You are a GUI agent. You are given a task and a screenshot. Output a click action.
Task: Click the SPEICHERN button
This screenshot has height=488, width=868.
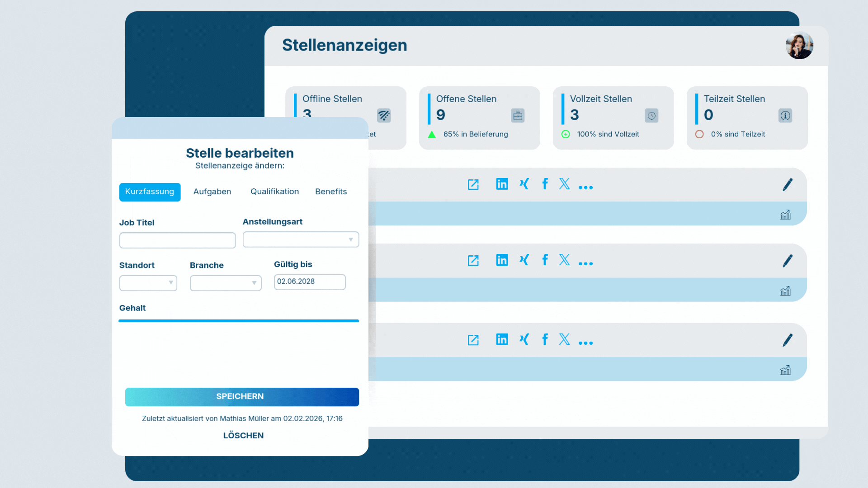pyautogui.click(x=242, y=397)
